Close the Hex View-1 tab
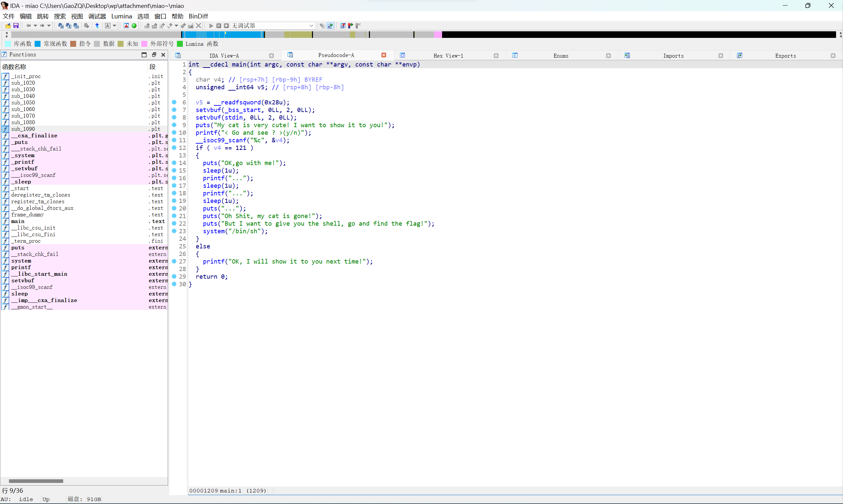This screenshot has height=504, width=843. click(x=496, y=56)
